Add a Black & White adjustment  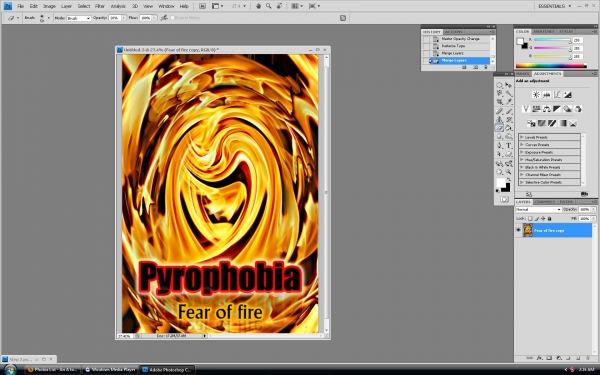pyautogui.click(x=557, y=109)
